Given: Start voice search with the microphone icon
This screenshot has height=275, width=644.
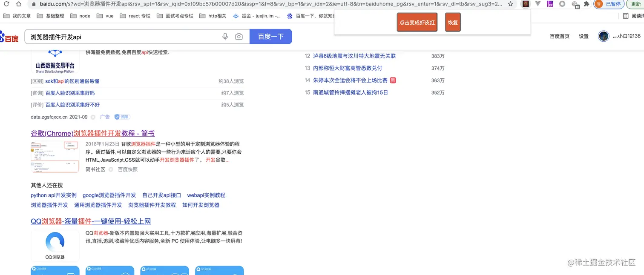Looking at the screenshot, I should point(225,37).
